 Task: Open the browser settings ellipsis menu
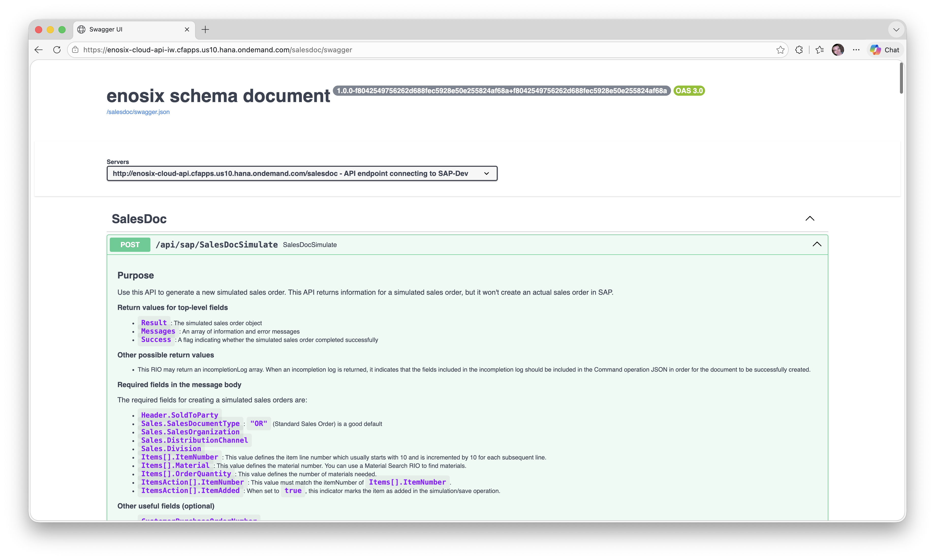click(856, 50)
